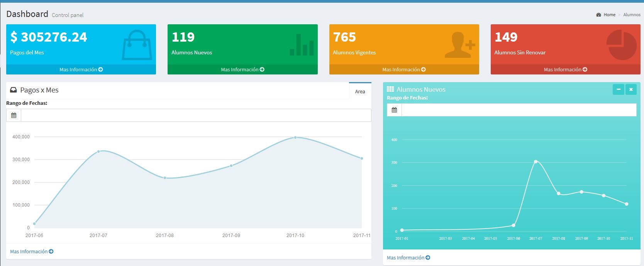Click the 119 new students count
The width and height of the screenshot is (644, 266).
click(x=183, y=37)
